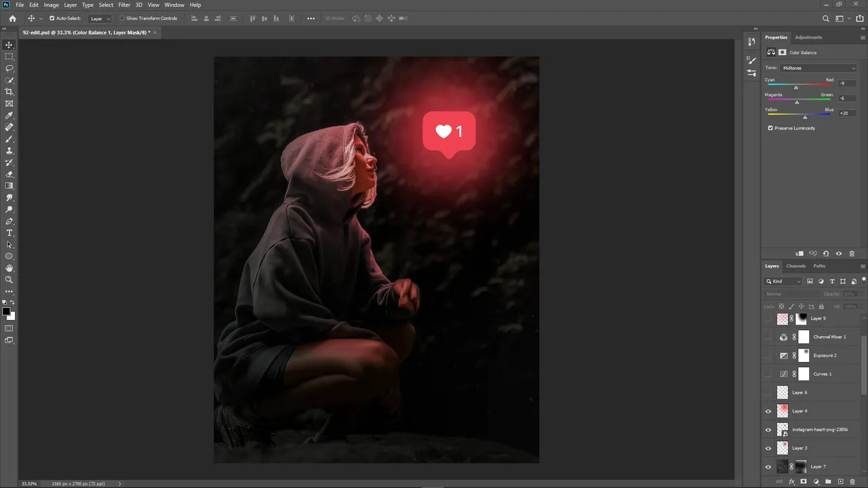Select the Clone Stamp tool
Image resolution: width=868 pixels, height=488 pixels.
tap(9, 150)
